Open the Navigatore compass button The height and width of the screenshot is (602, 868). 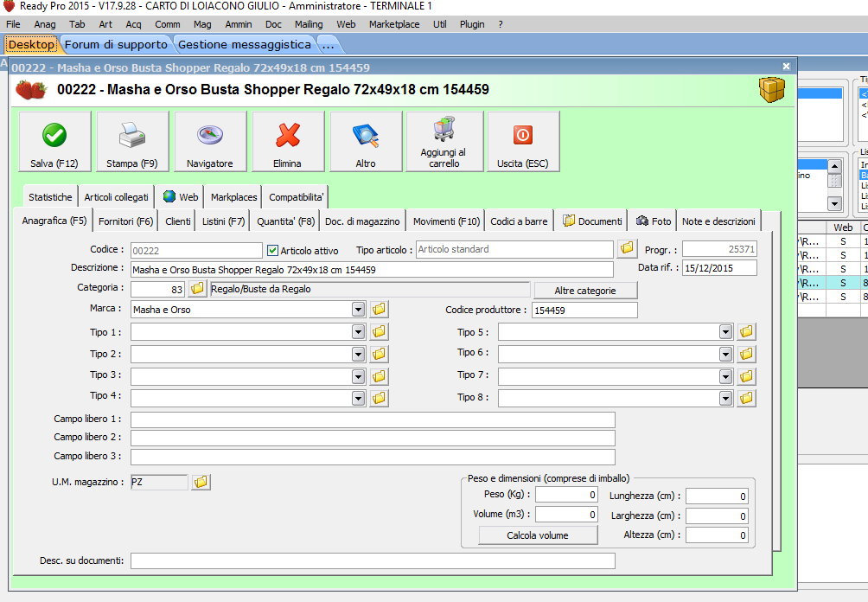tap(210, 141)
